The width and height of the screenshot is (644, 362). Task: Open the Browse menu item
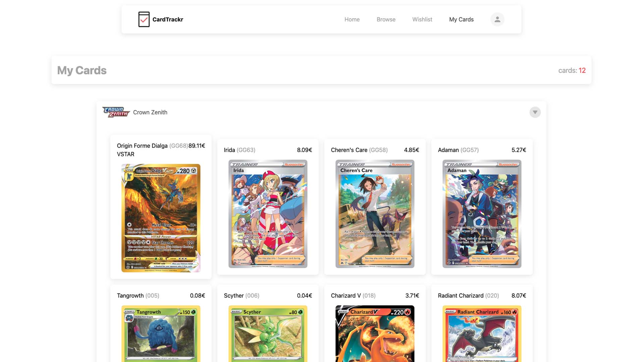pyautogui.click(x=386, y=19)
